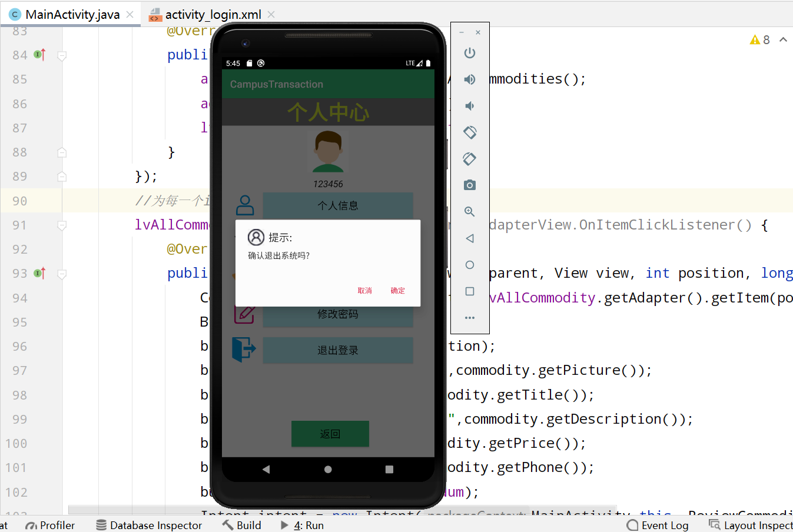Viewport: 793px width, 532px height.
Task: Open the Build tool window
Action: [x=242, y=525]
